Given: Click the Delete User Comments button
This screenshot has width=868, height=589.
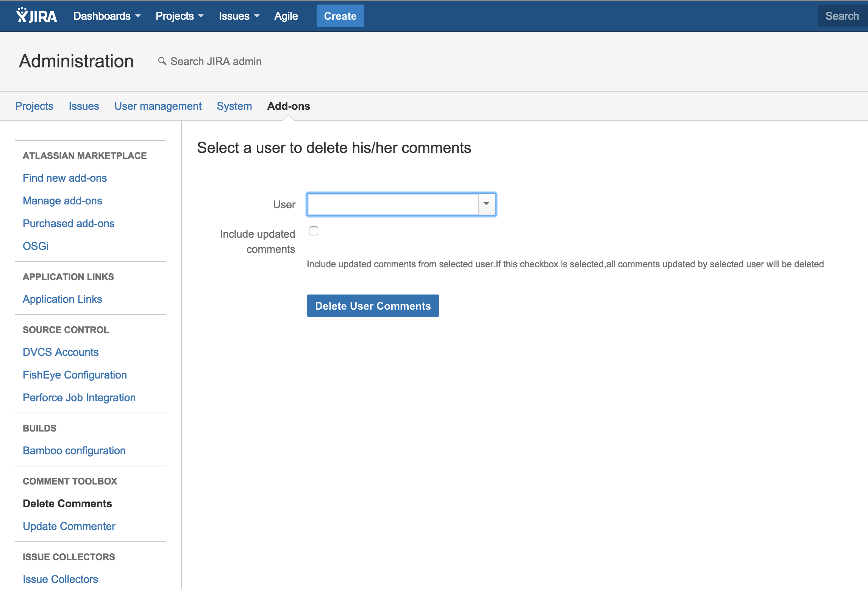Looking at the screenshot, I should pos(373,306).
